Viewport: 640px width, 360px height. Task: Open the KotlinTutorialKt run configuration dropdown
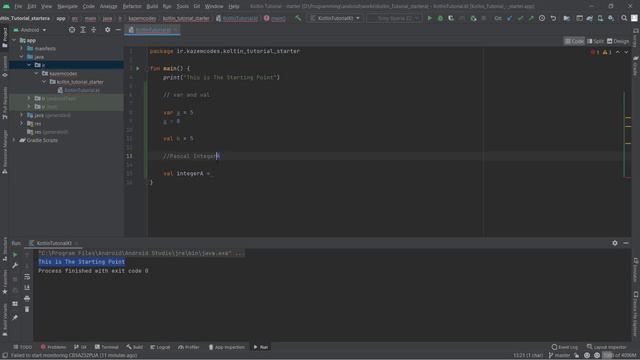[335, 18]
